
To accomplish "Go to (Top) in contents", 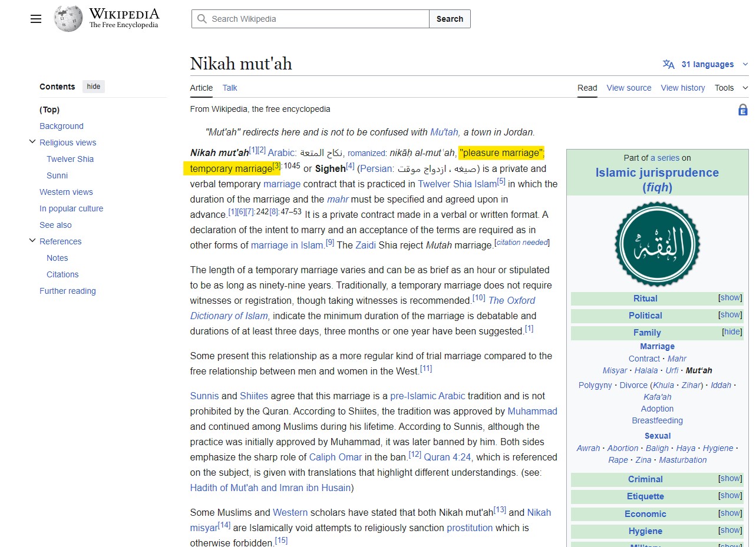I will tap(49, 110).
